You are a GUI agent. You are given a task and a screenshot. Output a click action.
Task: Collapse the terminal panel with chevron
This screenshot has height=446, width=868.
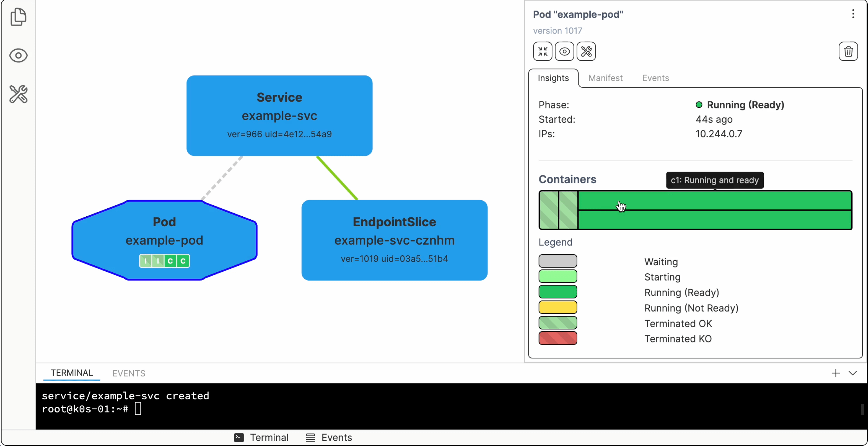point(852,373)
